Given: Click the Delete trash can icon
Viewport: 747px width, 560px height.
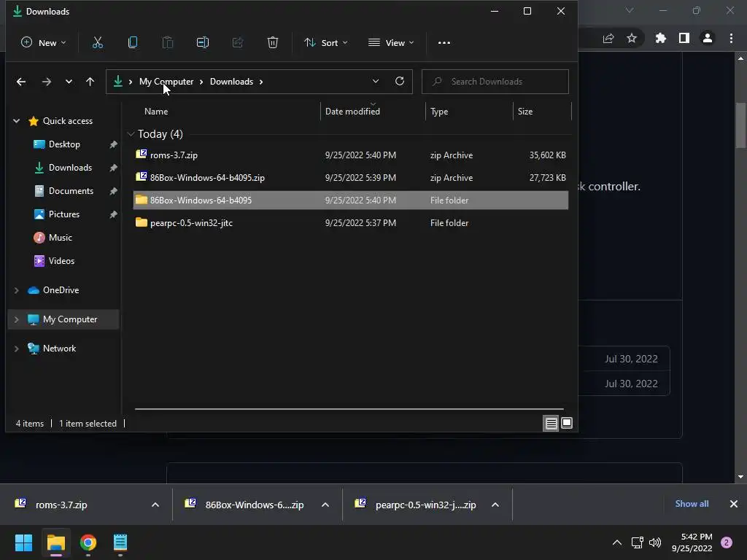Looking at the screenshot, I should (273, 43).
